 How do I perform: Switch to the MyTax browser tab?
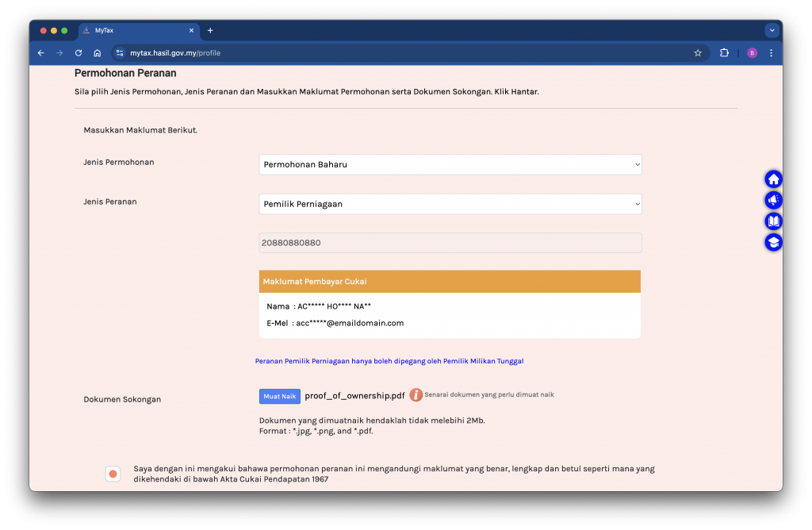coord(135,30)
